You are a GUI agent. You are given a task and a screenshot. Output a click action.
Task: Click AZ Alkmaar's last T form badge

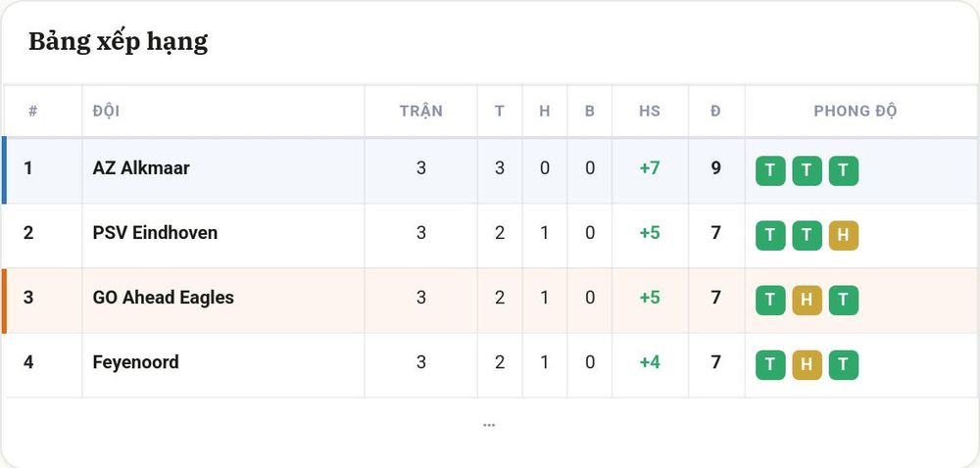843,171
